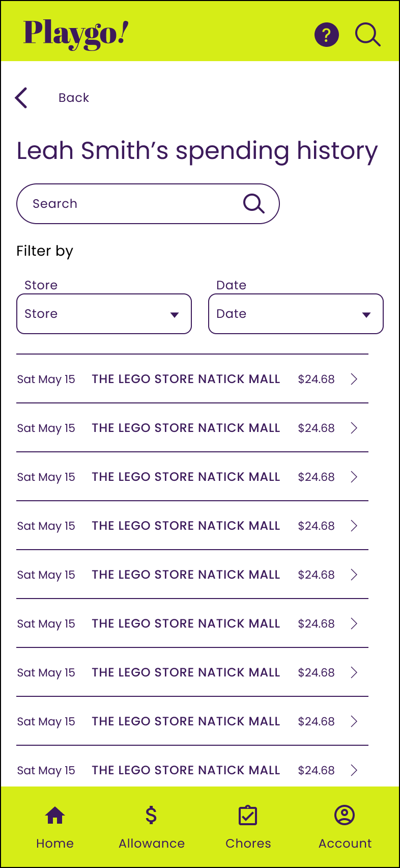Tap the Home house icon
Image resolution: width=400 pixels, height=868 pixels.
coord(55,816)
